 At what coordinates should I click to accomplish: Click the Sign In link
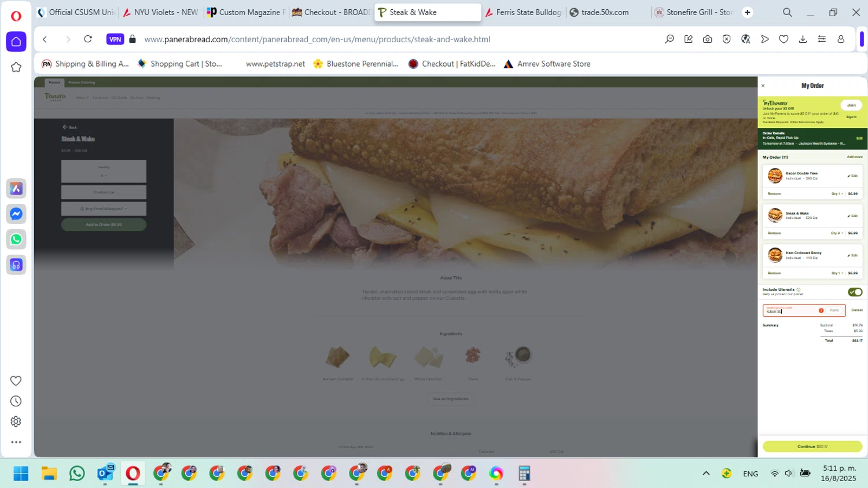click(x=851, y=117)
